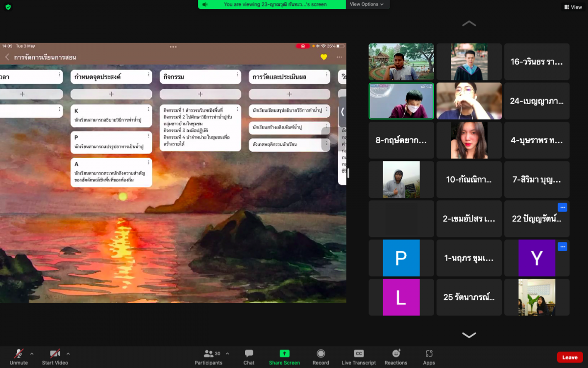Expand audio options caret beside Unmute

(32, 353)
